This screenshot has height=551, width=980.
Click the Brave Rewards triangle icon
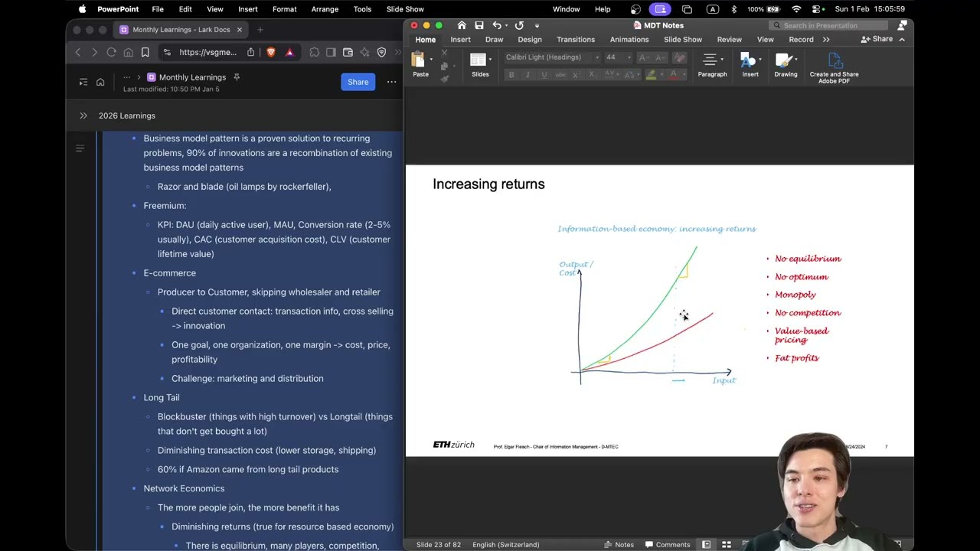coord(289,52)
